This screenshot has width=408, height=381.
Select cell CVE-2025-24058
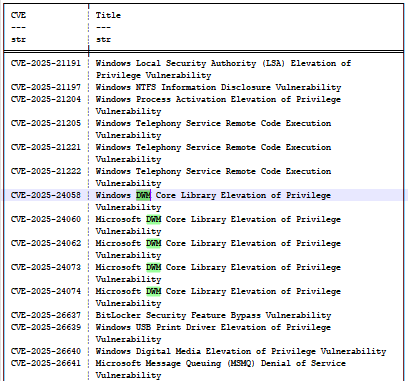46,195
